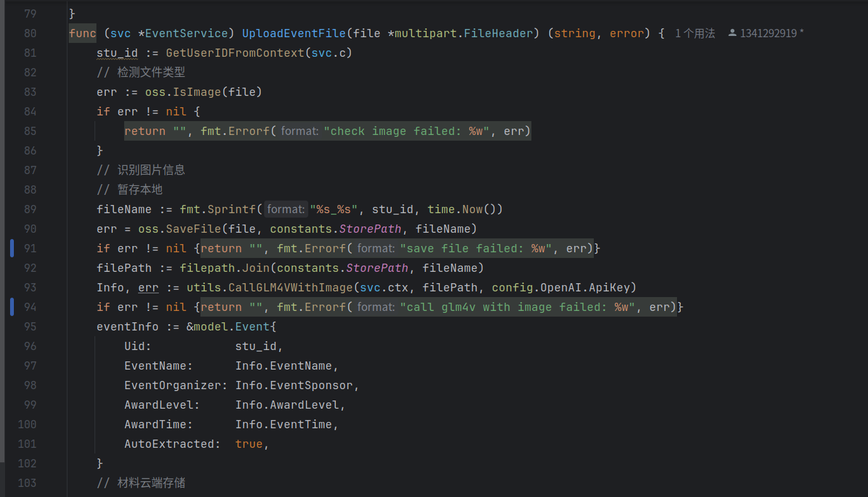Viewport: 868px width, 497px height.
Task: Click the Info.EventTime value
Action: (284, 424)
